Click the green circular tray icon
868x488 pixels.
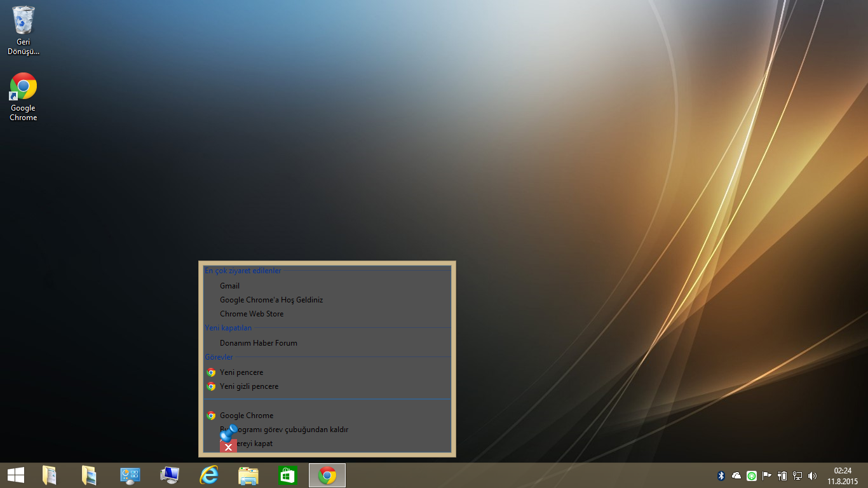point(752,475)
